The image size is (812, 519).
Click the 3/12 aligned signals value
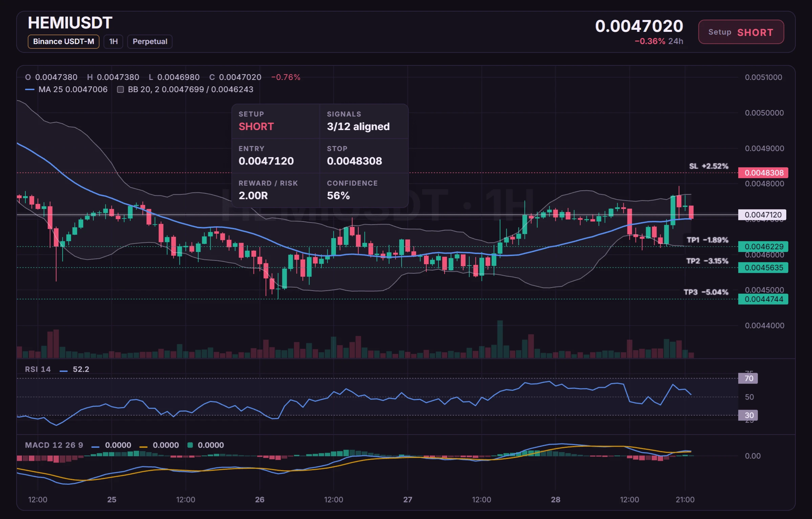358,126
